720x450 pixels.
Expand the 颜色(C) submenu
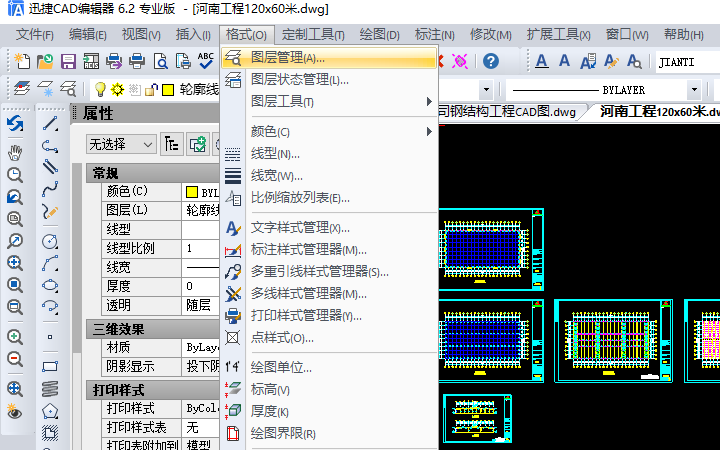click(329, 132)
